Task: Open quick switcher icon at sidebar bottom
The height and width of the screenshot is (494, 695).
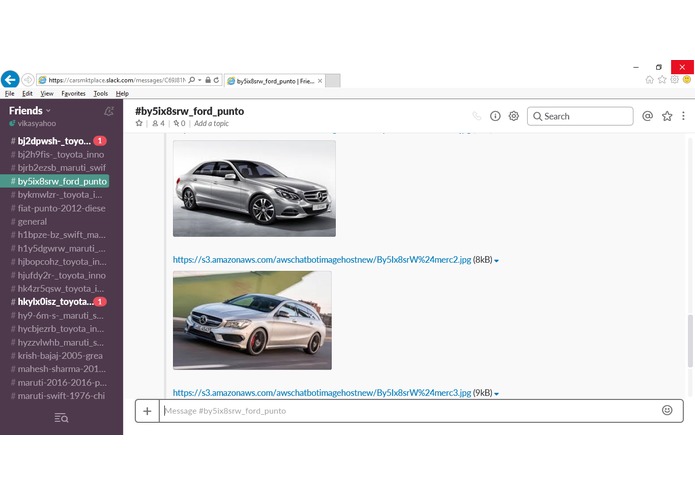Action: click(61, 418)
